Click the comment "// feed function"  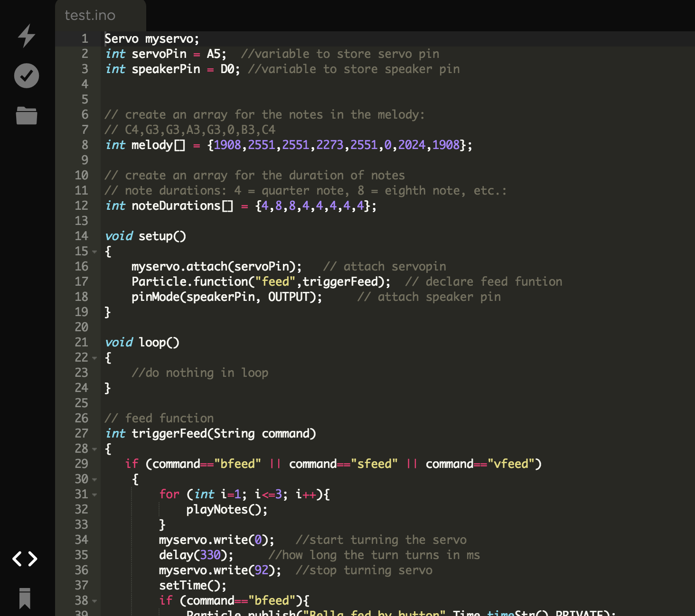coord(159,418)
